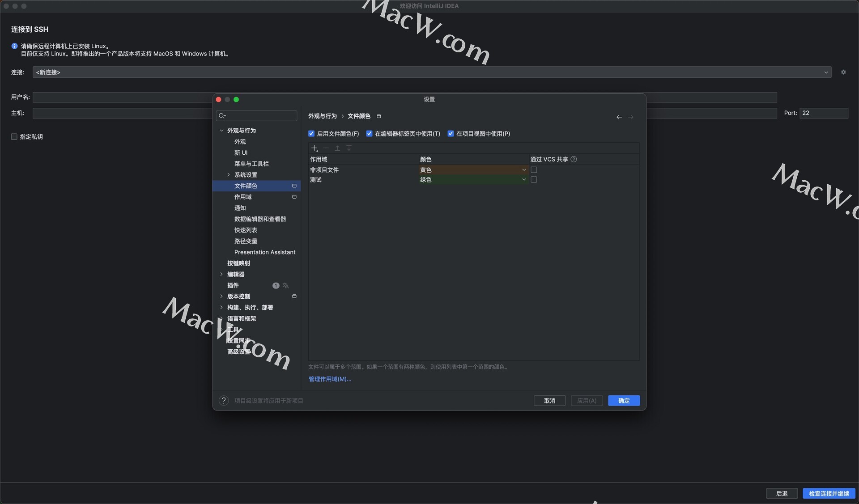Expand the 构建、执行、部署 tree node
The height and width of the screenshot is (504, 859).
[221, 307]
